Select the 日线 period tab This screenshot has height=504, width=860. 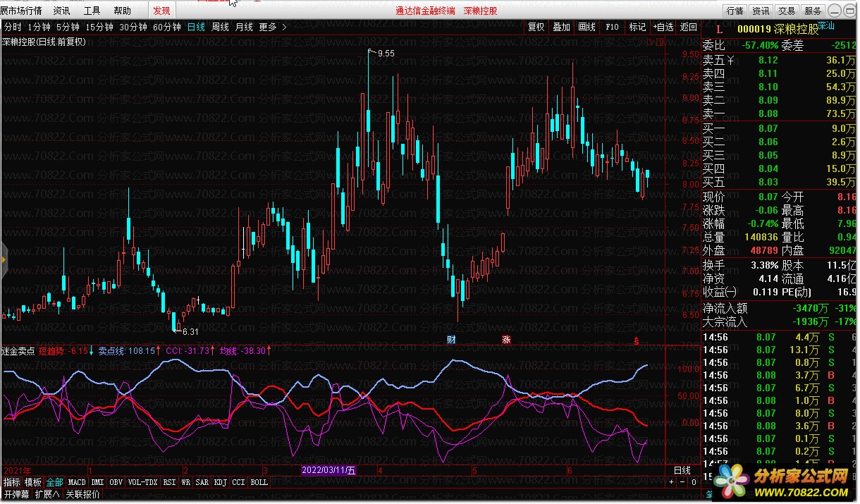(x=196, y=27)
